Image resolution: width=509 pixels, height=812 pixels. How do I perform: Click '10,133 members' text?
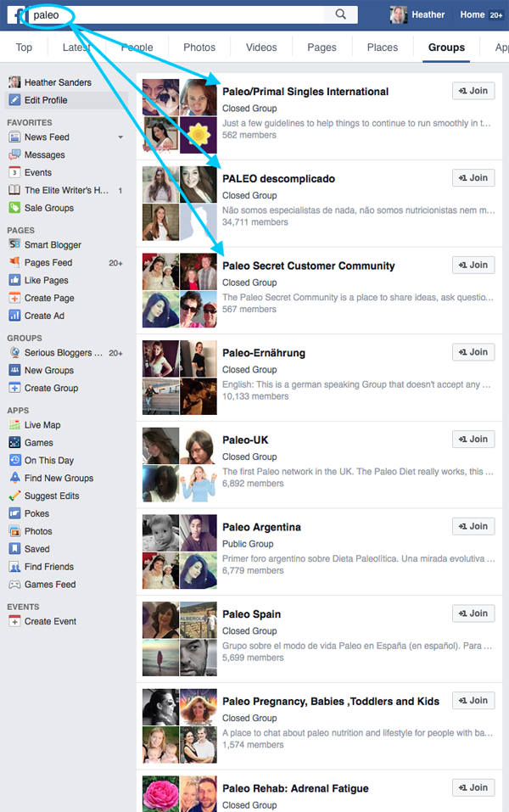(x=255, y=396)
